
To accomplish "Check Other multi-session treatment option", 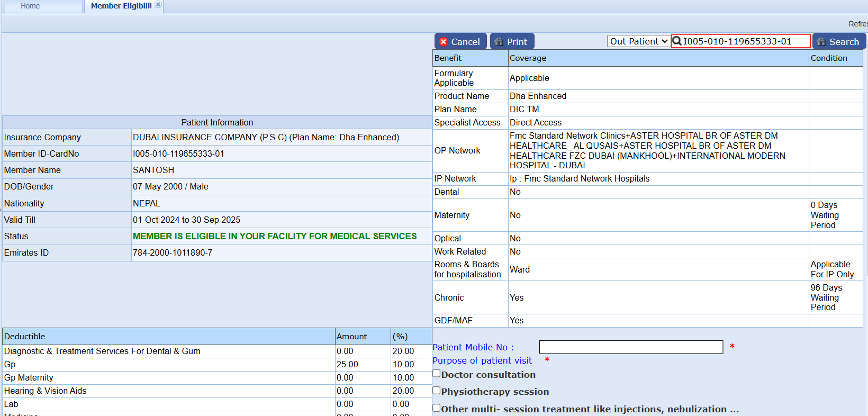I will tap(437, 408).
